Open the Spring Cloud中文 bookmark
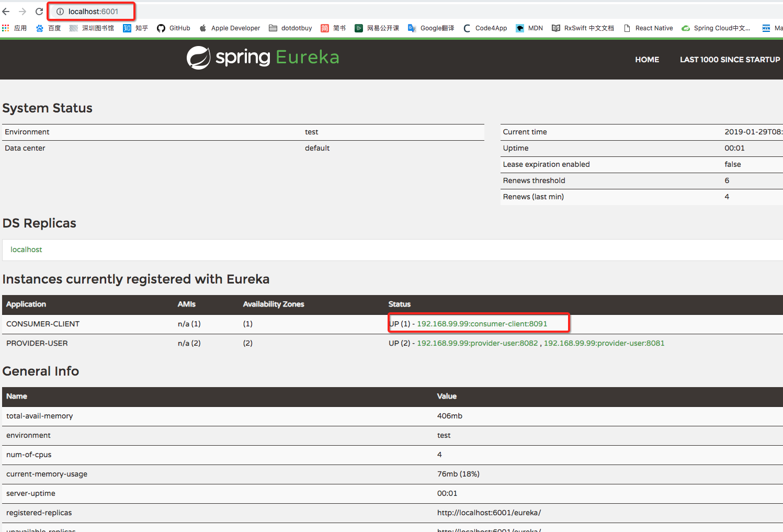 716,28
